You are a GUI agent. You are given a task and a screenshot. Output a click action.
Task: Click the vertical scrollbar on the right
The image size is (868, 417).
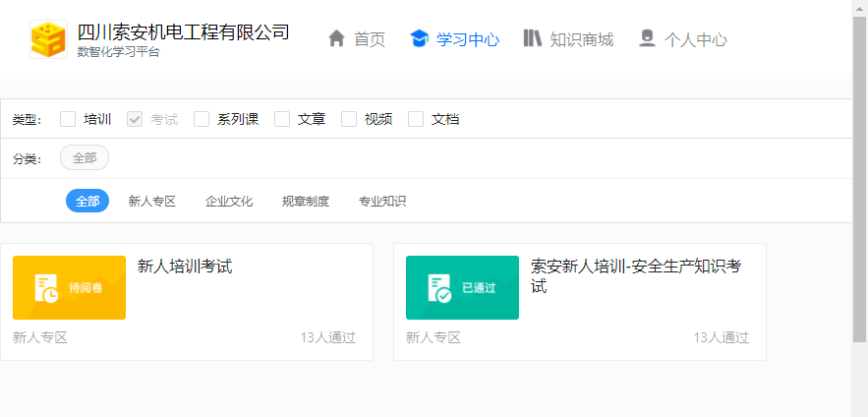tap(860, 180)
